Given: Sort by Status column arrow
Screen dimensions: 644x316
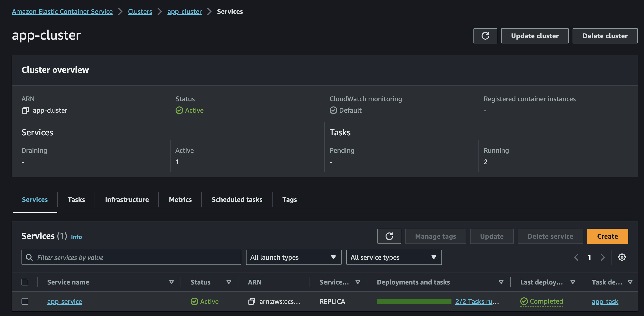Looking at the screenshot, I should 229,282.
